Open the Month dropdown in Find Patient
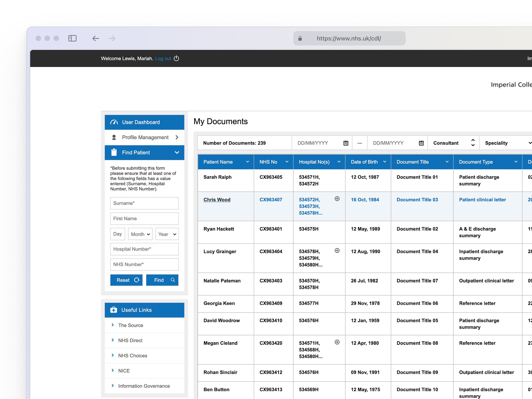 pos(140,234)
